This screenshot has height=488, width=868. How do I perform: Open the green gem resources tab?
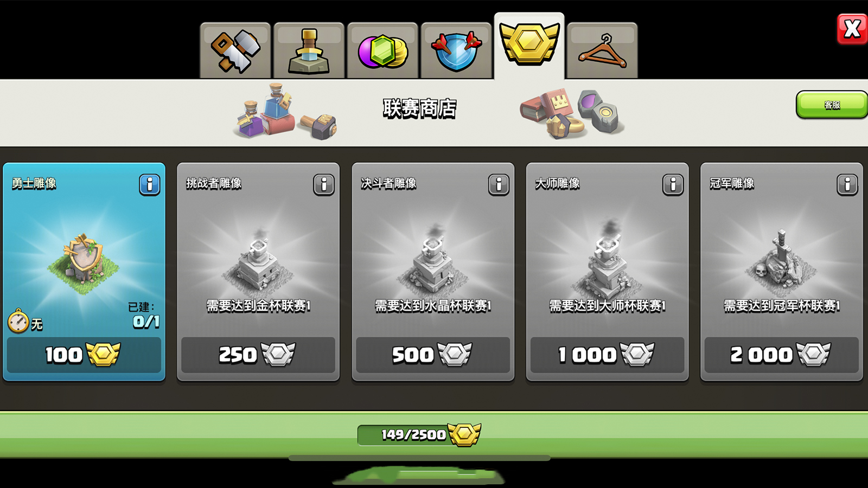tap(382, 51)
